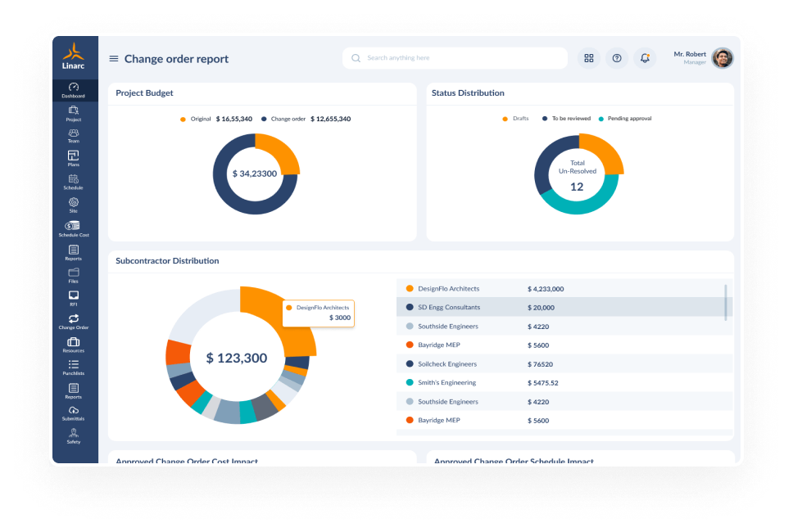793x532 pixels.
Task: Navigate to the Change Order section
Action: tap(74, 322)
